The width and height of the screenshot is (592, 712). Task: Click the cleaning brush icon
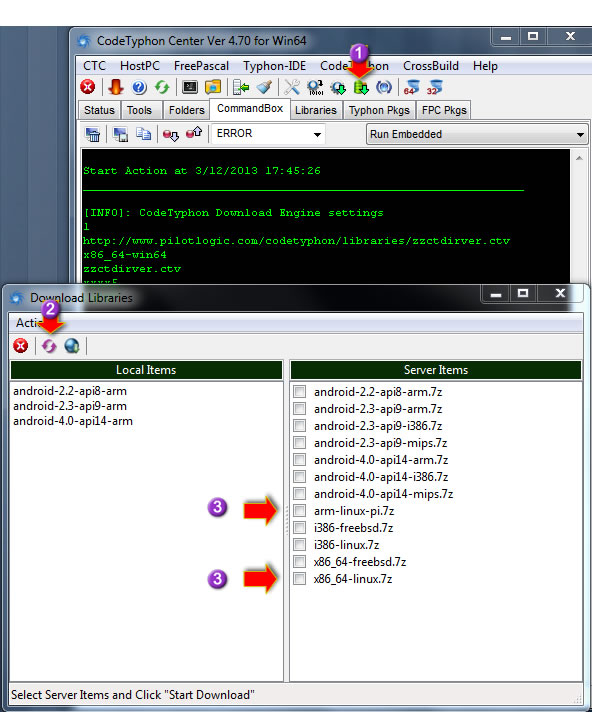pyautogui.click(x=264, y=87)
